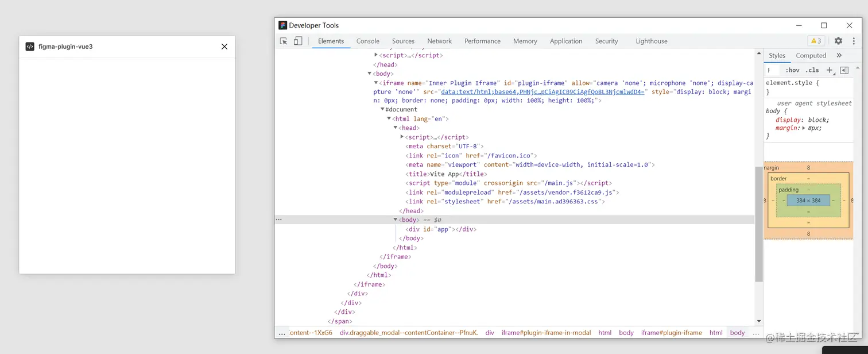Open the data:text/html base64 src link
This screenshot has height=354, width=868.
click(544, 91)
